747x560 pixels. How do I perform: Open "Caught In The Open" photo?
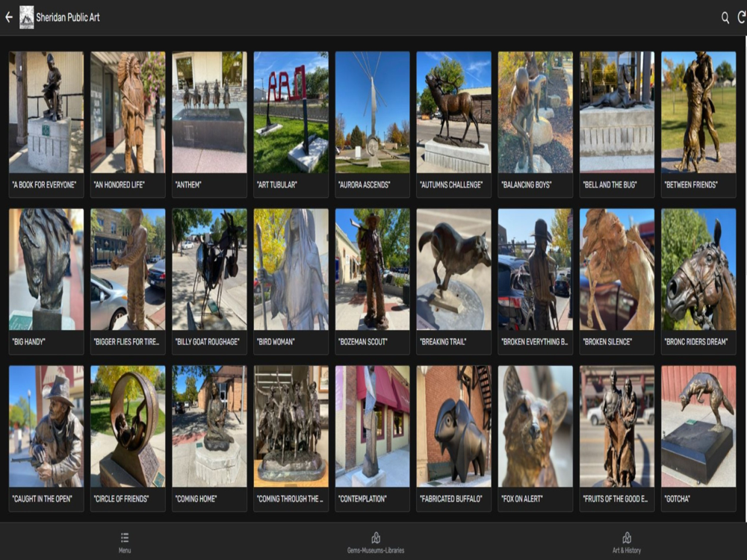[46, 426]
